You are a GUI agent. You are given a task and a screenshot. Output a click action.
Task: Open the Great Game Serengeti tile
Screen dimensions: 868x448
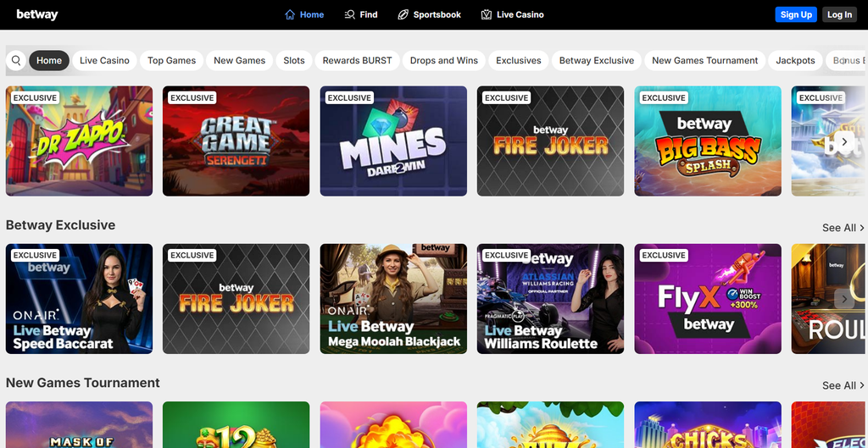point(236,141)
